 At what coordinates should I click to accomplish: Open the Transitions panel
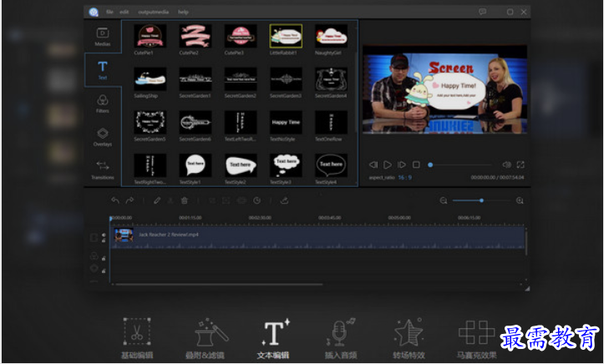click(x=103, y=169)
